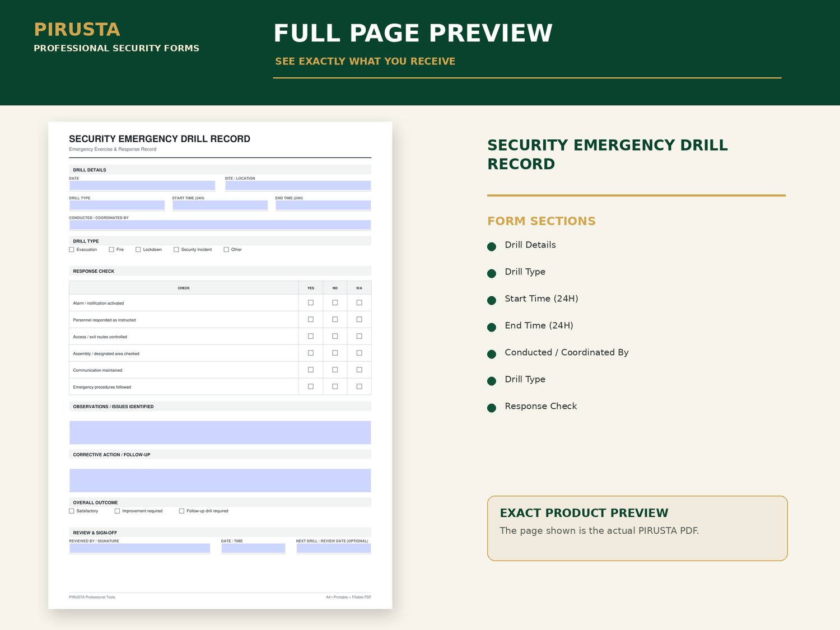
Task: Tick Yes for Assembly / designated area checked
Action: pyautogui.click(x=311, y=353)
